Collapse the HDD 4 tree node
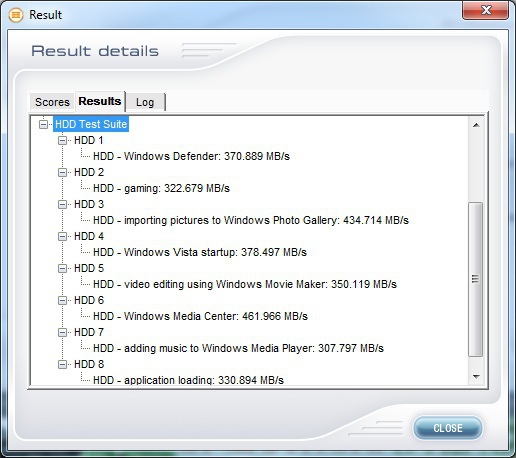This screenshot has height=458, width=516. 62,236
